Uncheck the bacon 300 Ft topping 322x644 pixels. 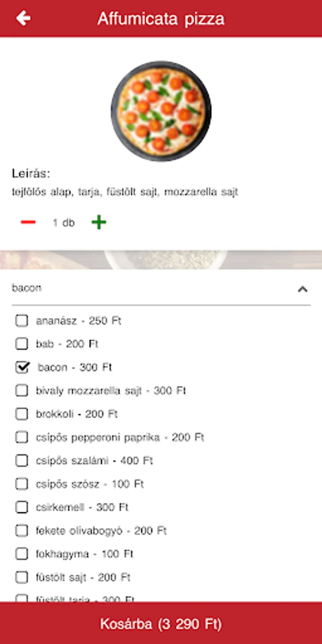click(x=22, y=367)
